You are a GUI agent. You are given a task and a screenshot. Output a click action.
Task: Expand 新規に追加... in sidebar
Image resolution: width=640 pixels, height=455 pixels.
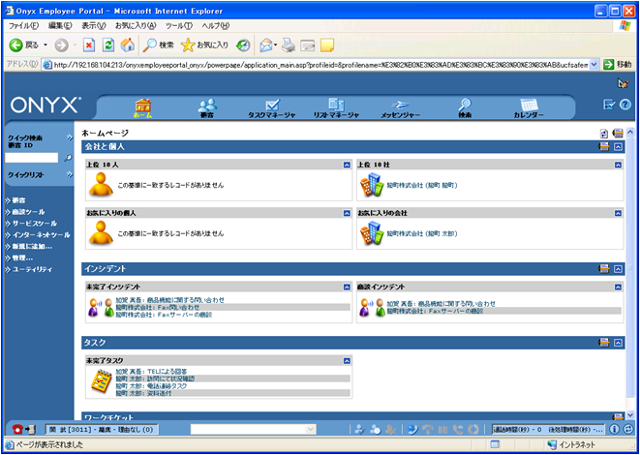click(29, 246)
